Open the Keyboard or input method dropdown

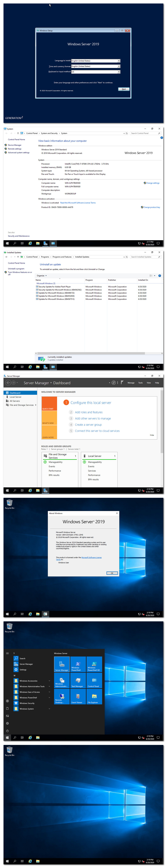[96, 72]
